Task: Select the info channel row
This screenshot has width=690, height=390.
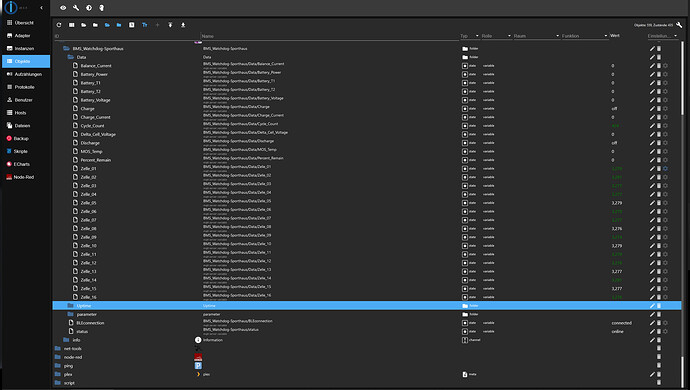Action: tap(367, 340)
